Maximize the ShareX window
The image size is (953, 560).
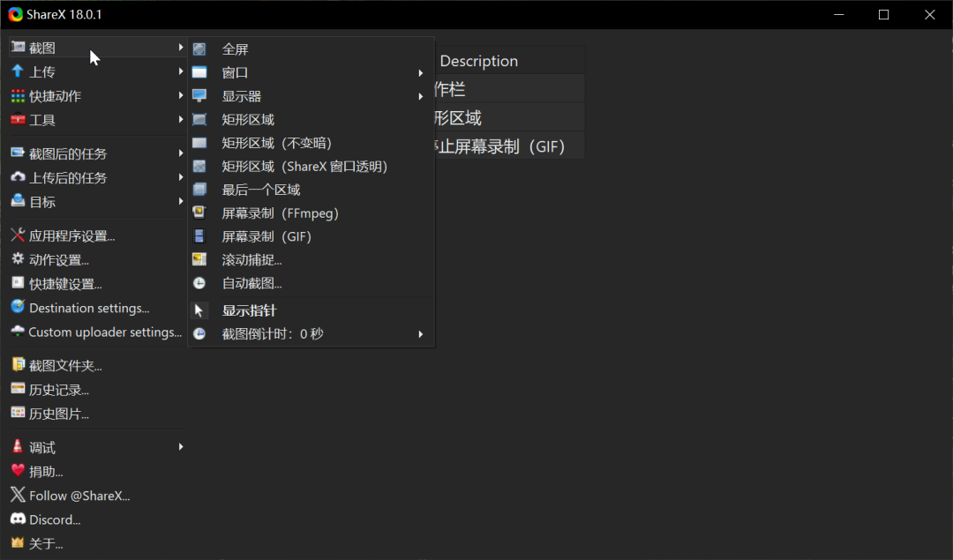(883, 15)
